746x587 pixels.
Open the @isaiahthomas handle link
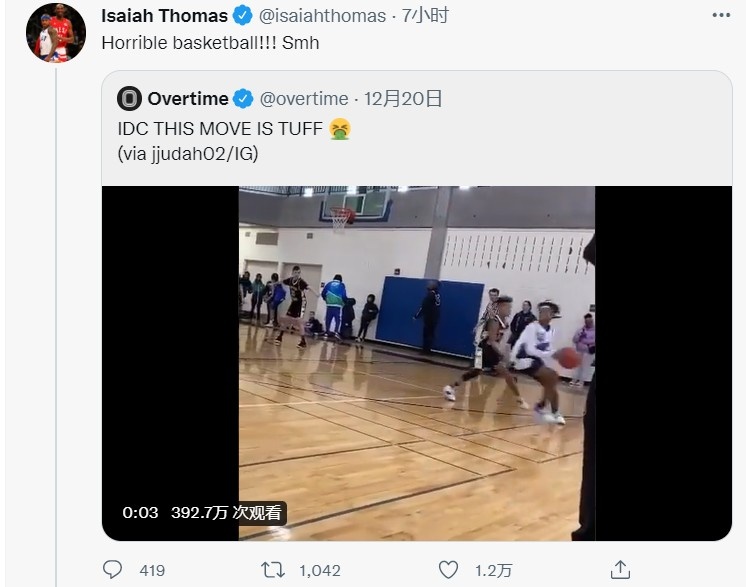pyautogui.click(x=322, y=16)
